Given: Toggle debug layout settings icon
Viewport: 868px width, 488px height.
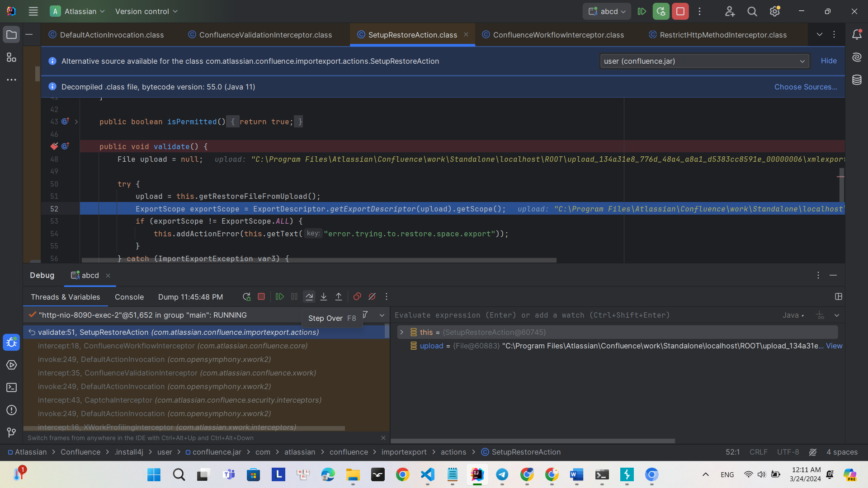Looking at the screenshot, I should coord(839,297).
